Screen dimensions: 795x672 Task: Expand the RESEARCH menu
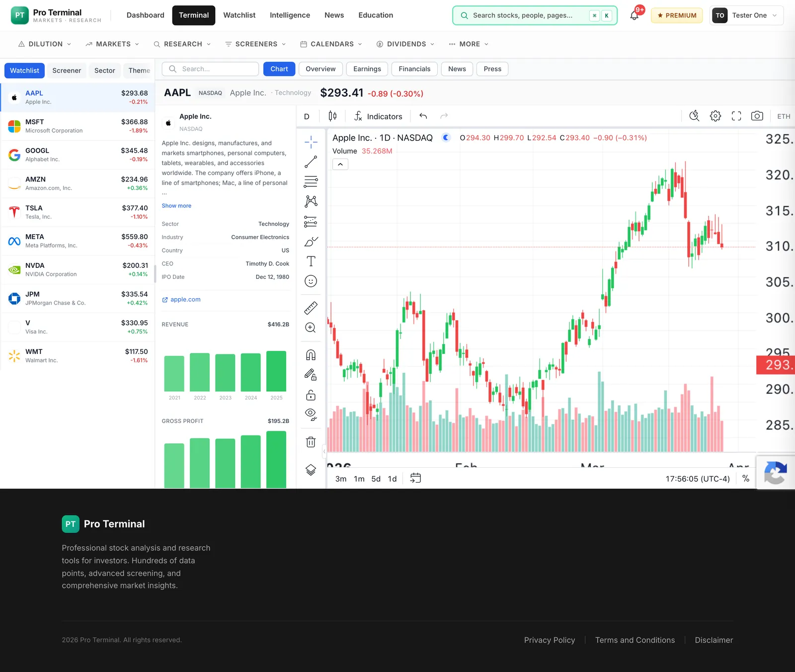coord(182,44)
